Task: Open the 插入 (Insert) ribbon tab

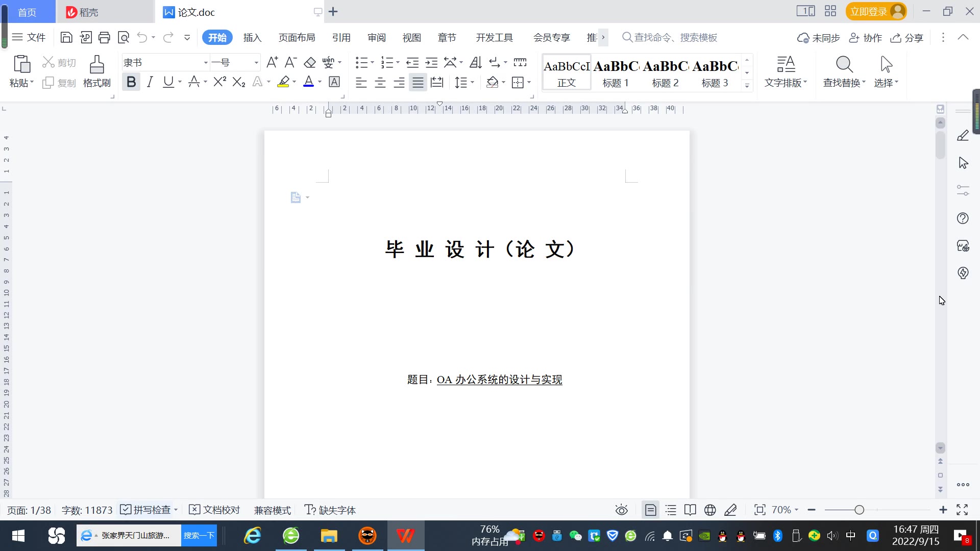Action: coord(252,38)
